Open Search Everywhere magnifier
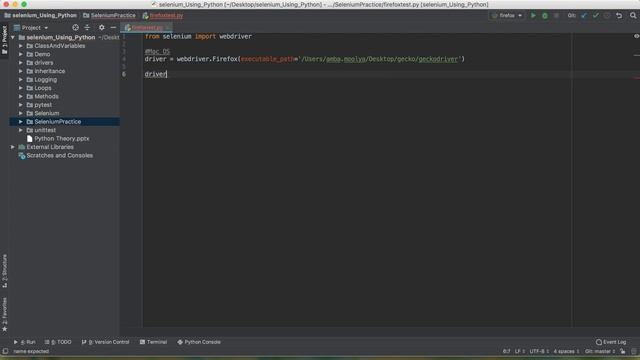The height and width of the screenshot is (360, 640). [633, 16]
